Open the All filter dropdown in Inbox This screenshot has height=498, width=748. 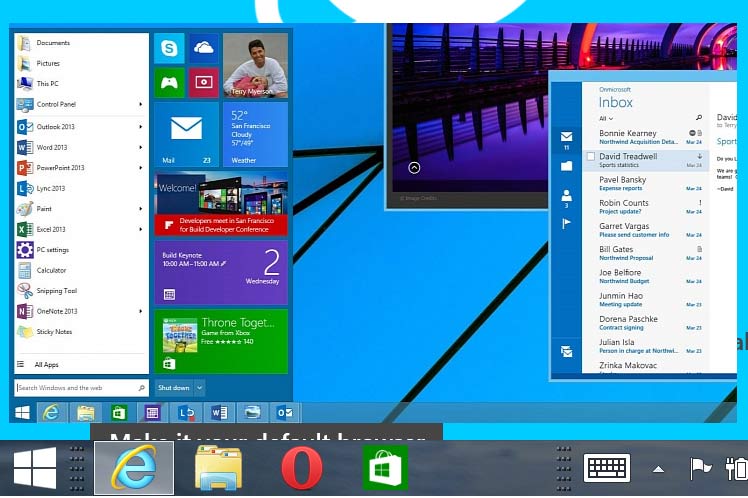[x=606, y=118]
